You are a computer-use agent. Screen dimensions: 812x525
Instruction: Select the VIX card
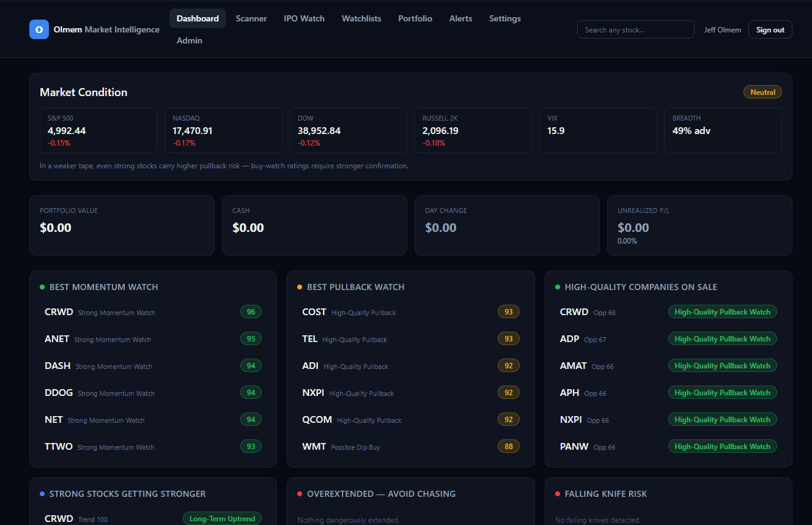click(598, 130)
